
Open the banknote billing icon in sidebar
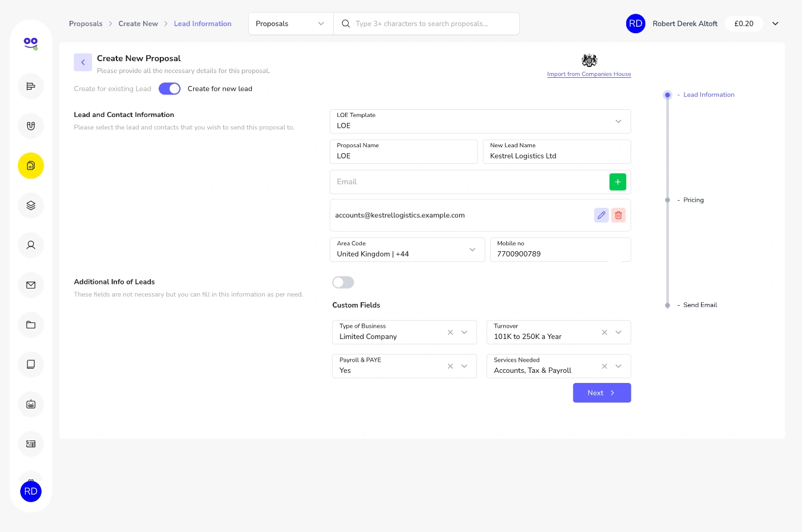click(x=31, y=444)
